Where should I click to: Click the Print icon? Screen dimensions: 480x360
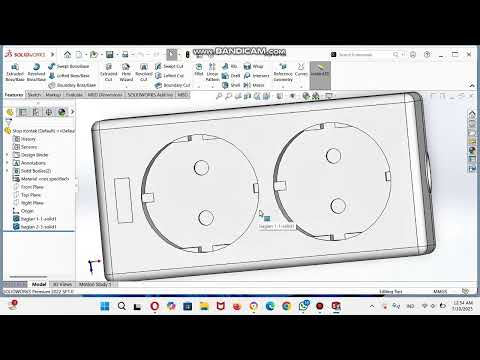pyautogui.click(x=125, y=54)
